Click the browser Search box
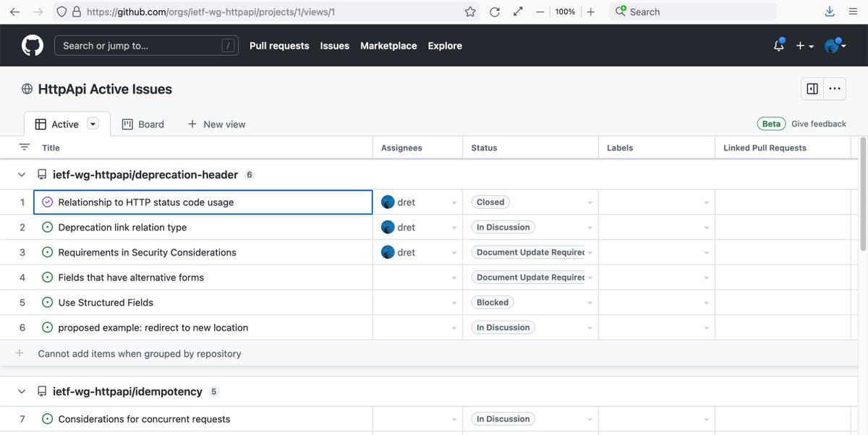The height and width of the screenshot is (435, 868). tap(693, 12)
